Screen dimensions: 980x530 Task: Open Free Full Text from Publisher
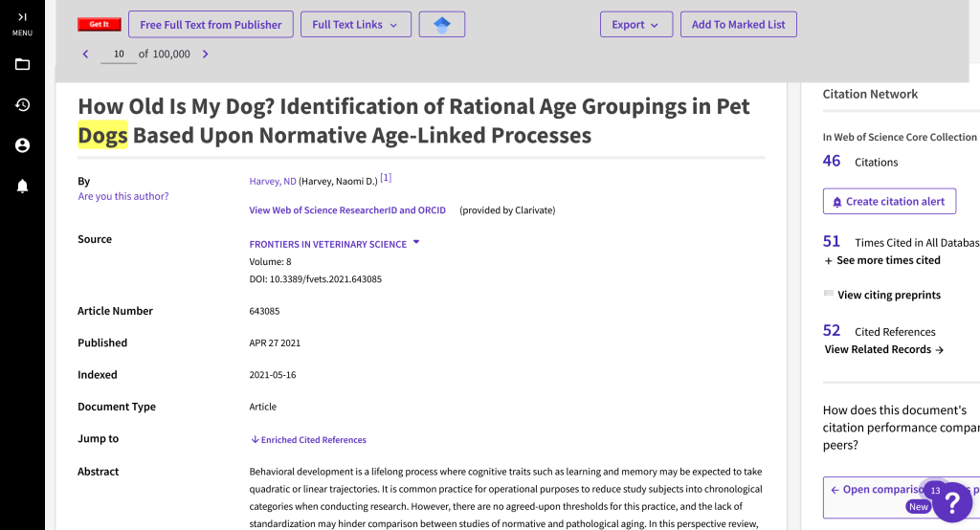click(211, 24)
